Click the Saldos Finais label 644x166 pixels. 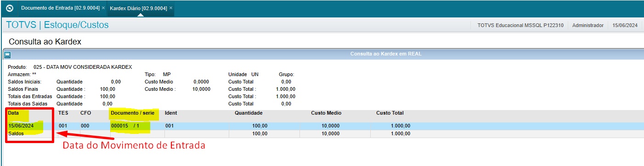(23, 89)
